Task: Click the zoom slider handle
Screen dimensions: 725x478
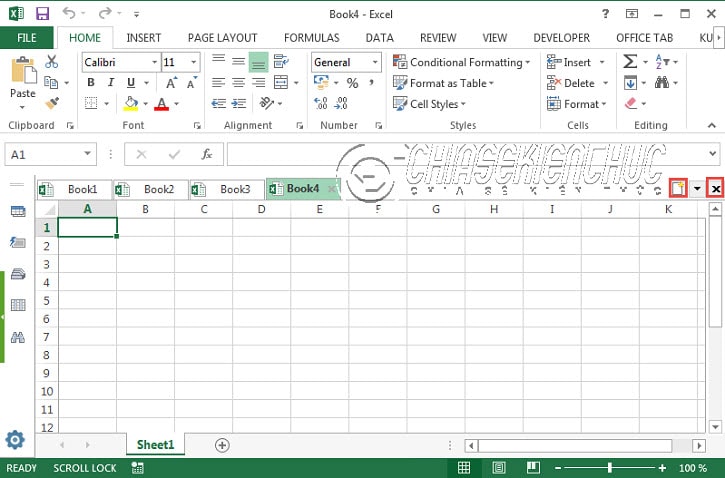Action: 610,468
